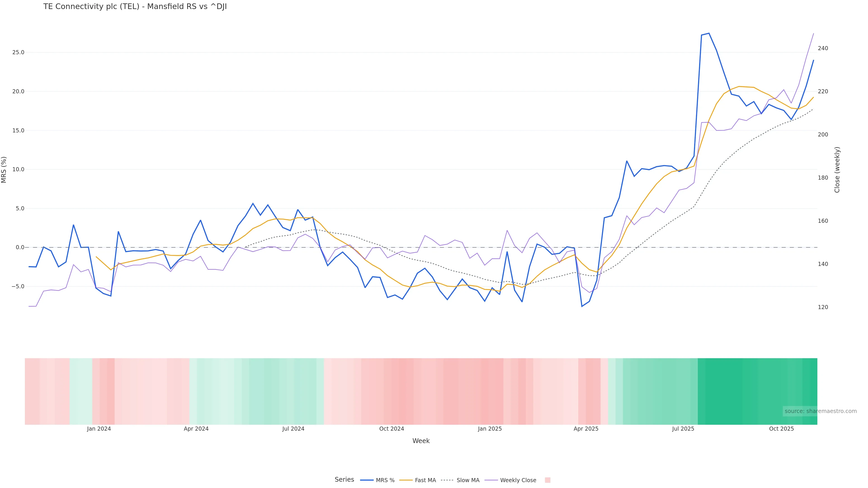Click the purple Weekly Close legend line
This screenshot has height=488, width=868.
pyautogui.click(x=491, y=480)
